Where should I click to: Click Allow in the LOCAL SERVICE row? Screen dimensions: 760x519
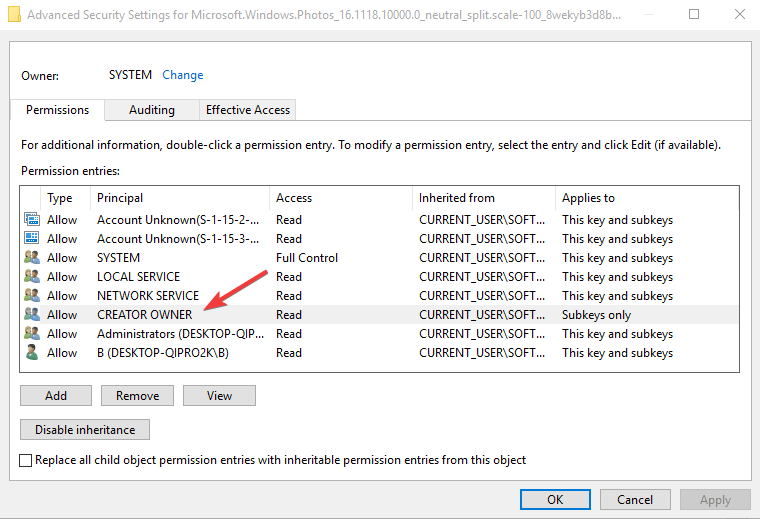(x=62, y=276)
